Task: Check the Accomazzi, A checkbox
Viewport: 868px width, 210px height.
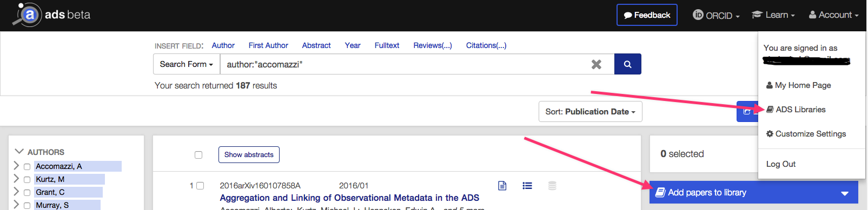Action: click(x=27, y=167)
